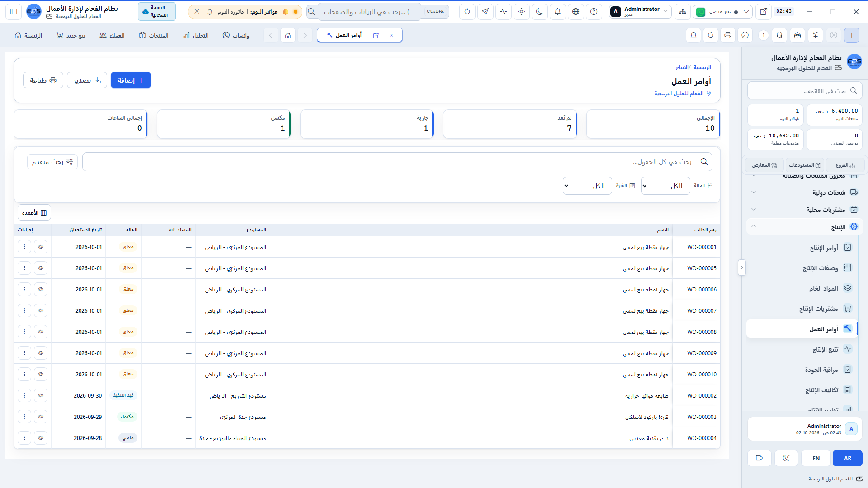Open the المنتجات menu
Image resolution: width=868 pixels, height=488 pixels.
point(154,35)
